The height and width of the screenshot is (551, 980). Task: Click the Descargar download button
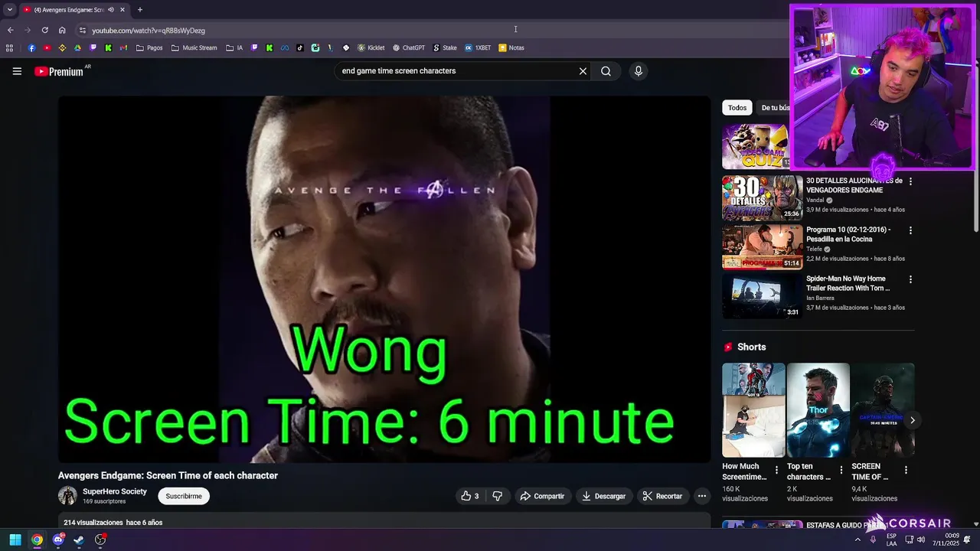(603, 496)
